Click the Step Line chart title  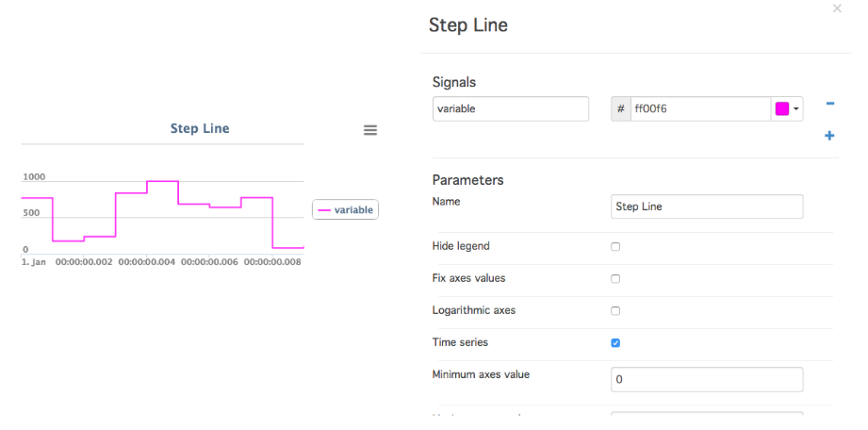[200, 128]
